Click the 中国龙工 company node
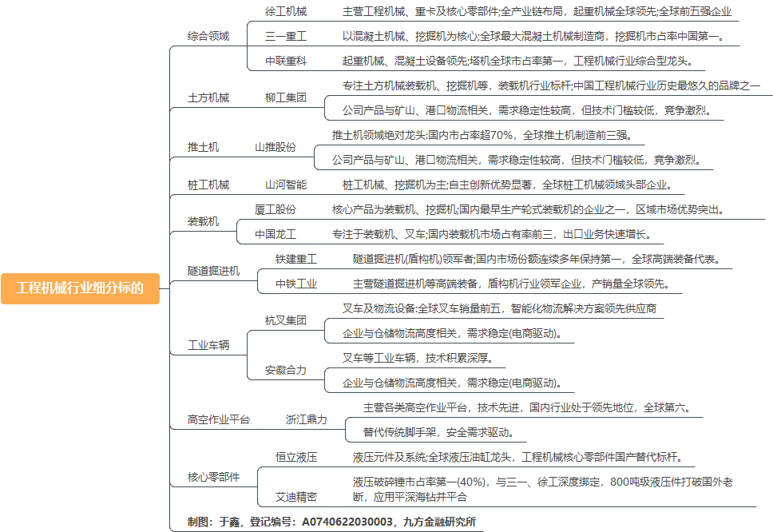Screen dimensions: 773x532 (x=276, y=234)
